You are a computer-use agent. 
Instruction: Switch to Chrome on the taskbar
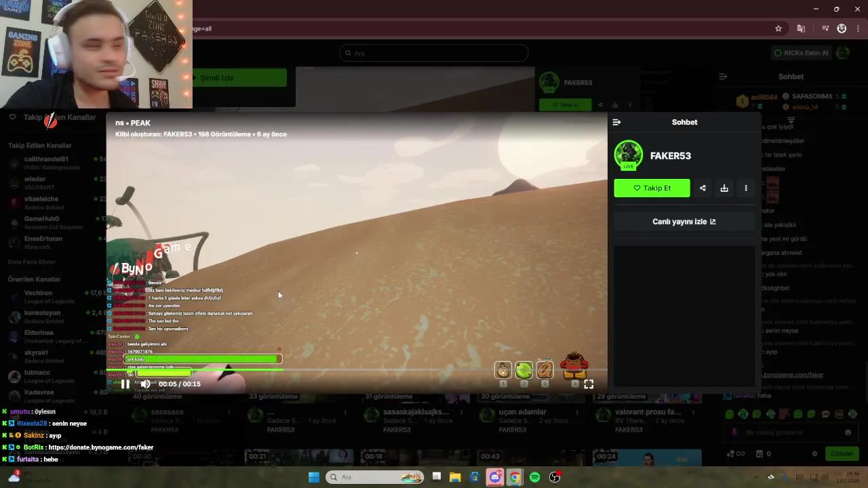coord(515,477)
